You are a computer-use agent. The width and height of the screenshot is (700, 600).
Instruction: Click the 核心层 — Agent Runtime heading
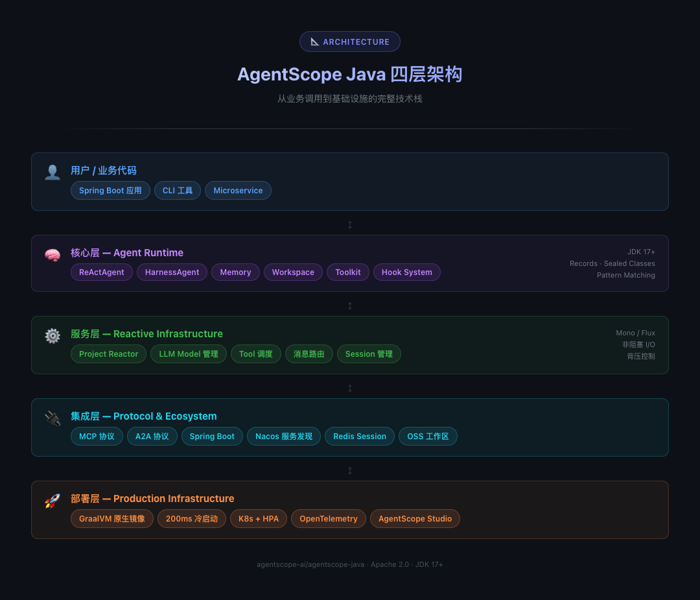click(127, 252)
